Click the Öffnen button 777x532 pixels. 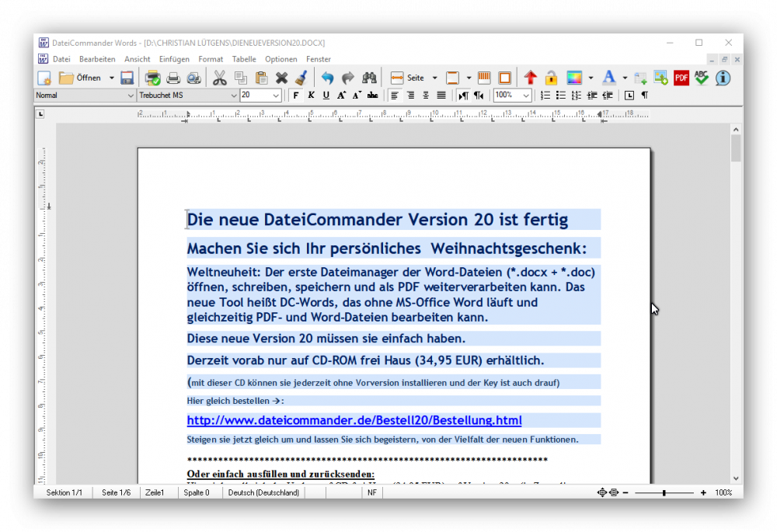80,78
